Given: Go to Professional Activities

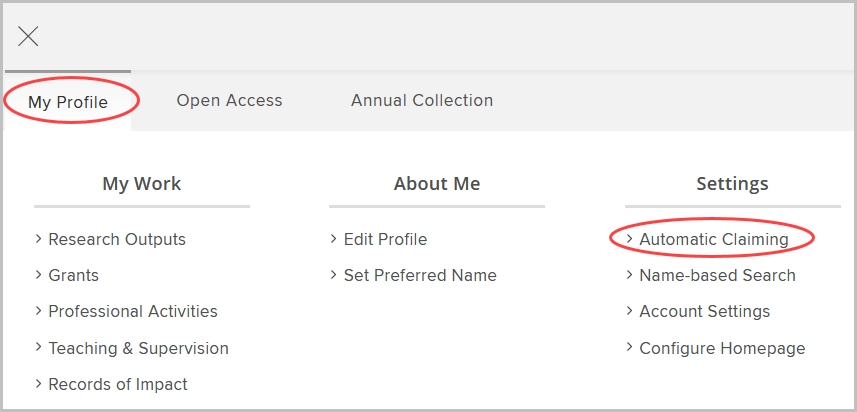Looking at the screenshot, I should (132, 312).
